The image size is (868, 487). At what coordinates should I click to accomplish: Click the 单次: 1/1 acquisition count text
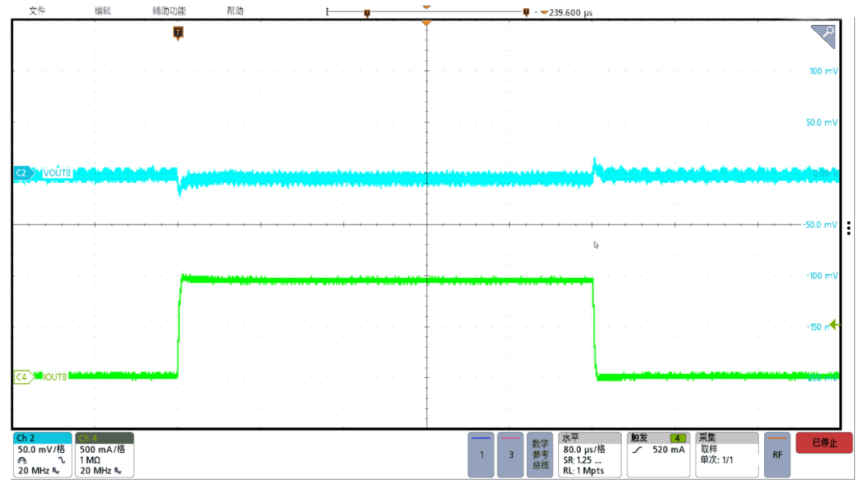point(716,460)
